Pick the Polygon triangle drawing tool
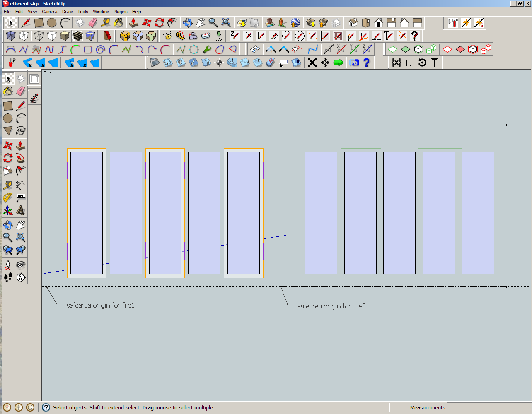The image size is (532, 414). [7, 131]
